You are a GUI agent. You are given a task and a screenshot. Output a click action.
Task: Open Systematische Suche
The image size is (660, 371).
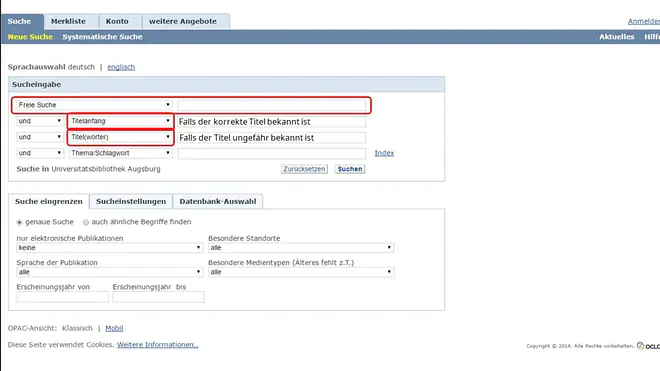click(x=102, y=37)
